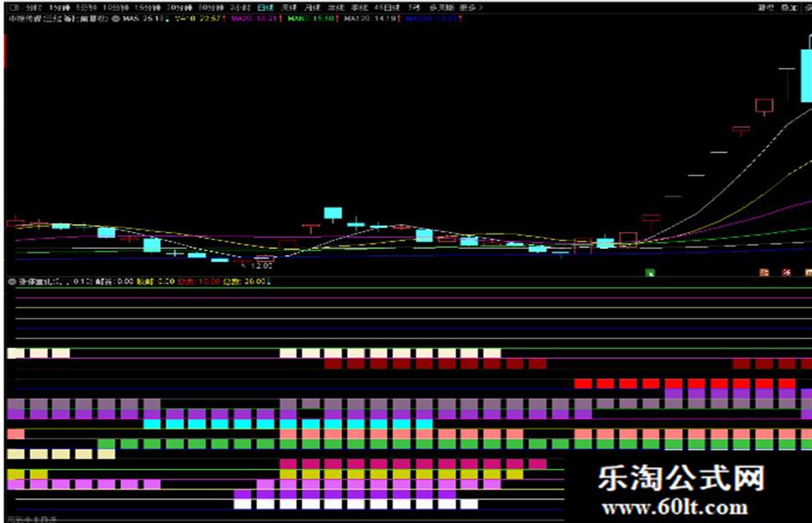
Task: Click the yellow 0.00 indicator value
Action: pyautogui.click(x=156, y=282)
